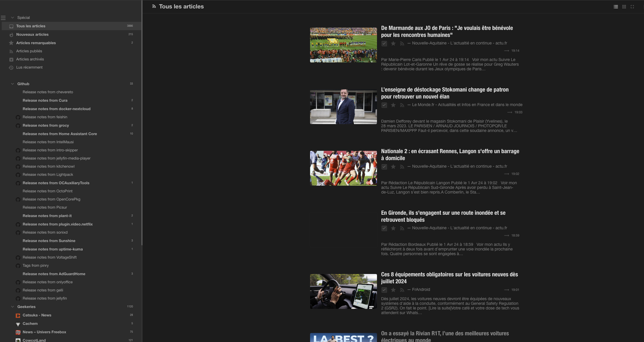The width and height of the screenshot is (644, 342).
Task: Mark the FrAndroid équipements article as unread
Action: (385, 290)
